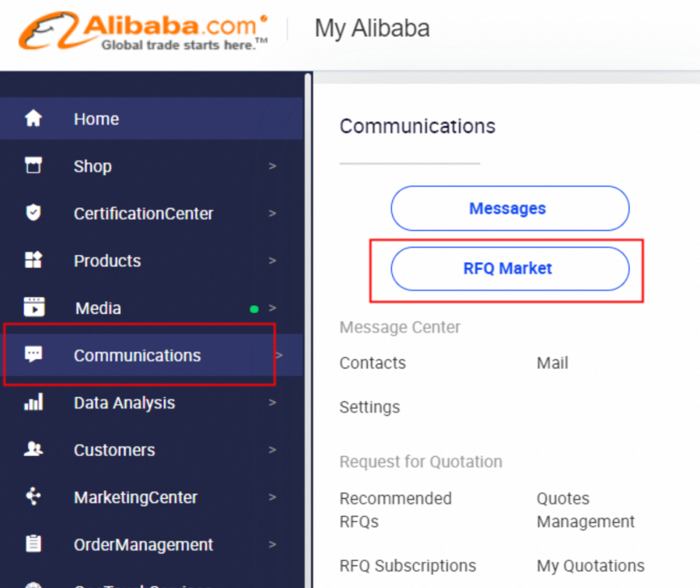Click the Shop storefront icon
Screen dimensions: 700x588
tap(33, 165)
